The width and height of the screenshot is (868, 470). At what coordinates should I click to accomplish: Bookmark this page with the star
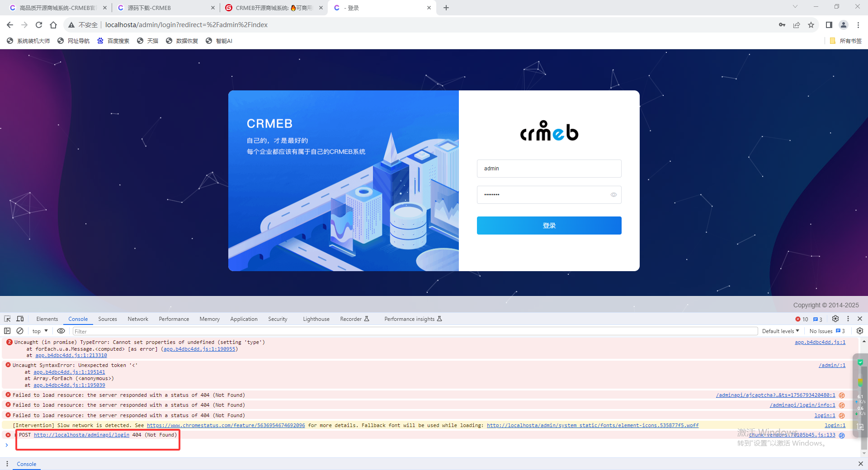(x=811, y=25)
